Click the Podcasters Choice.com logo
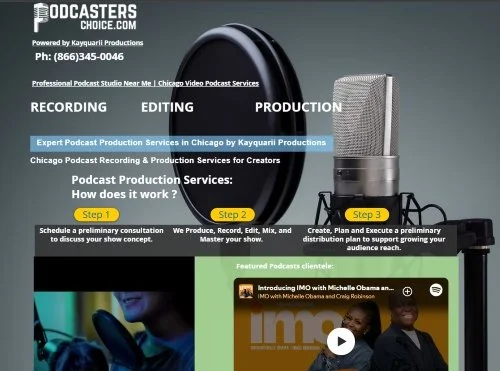Image resolution: width=500 pixels, height=371 pixels. pyautogui.click(x=85, y=17)
